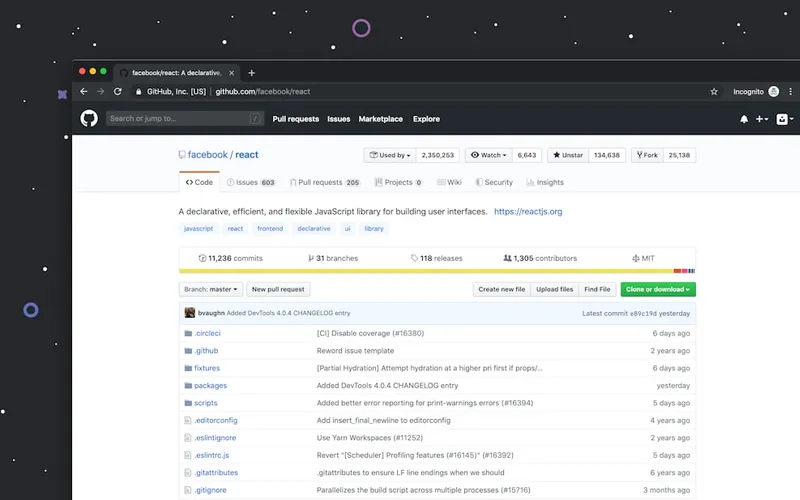Open notifications bell icon

(x=744, y=119)
